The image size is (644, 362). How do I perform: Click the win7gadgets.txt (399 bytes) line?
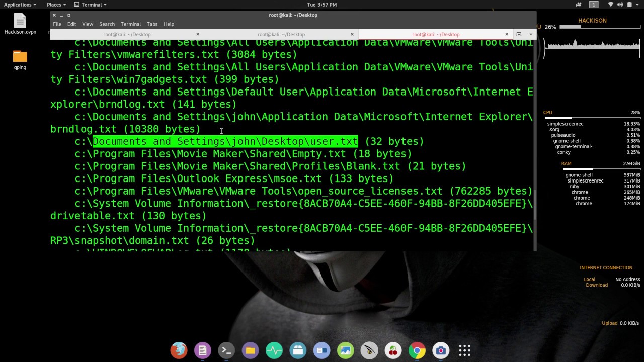point(165,79)
